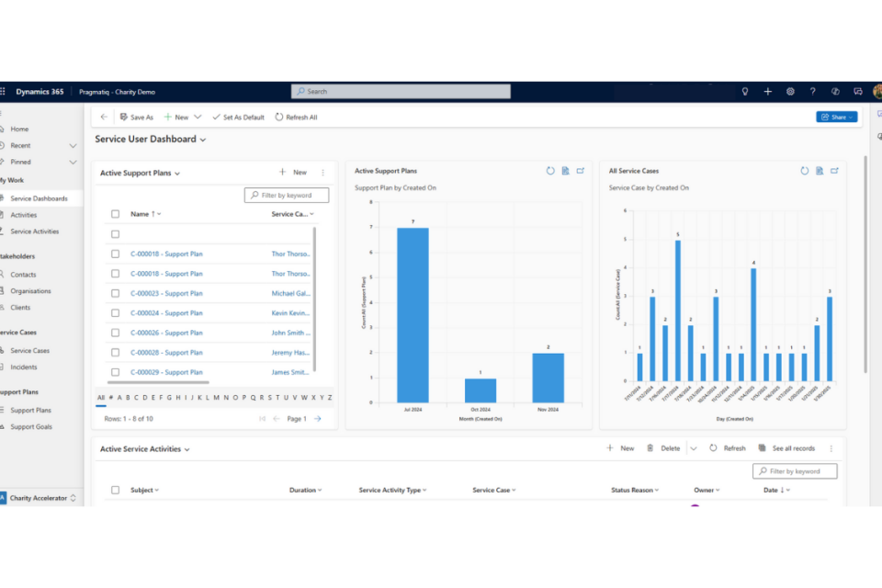
Task: Open Service Cases in the sidebar
Action: click(29, 350)
